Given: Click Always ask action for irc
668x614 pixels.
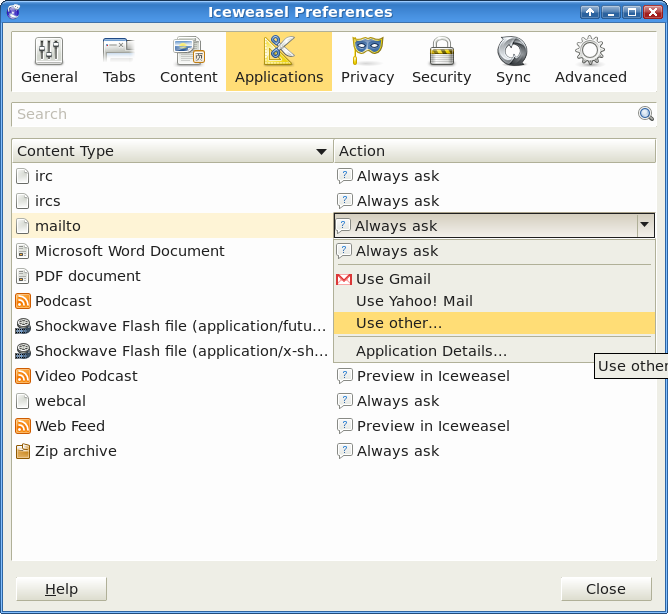Looking at the screenshot, I should [x=398, y=176].
